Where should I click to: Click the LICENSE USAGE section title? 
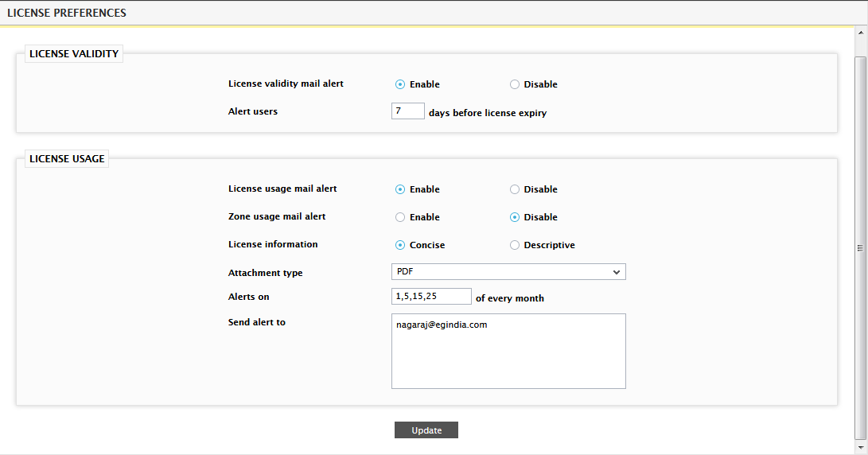point(67,159)
